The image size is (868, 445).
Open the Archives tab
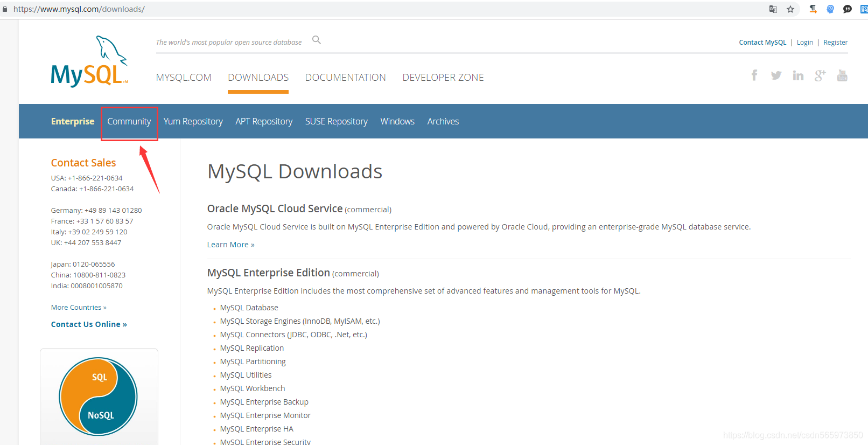pyautogui.click(x=443, y=121)
